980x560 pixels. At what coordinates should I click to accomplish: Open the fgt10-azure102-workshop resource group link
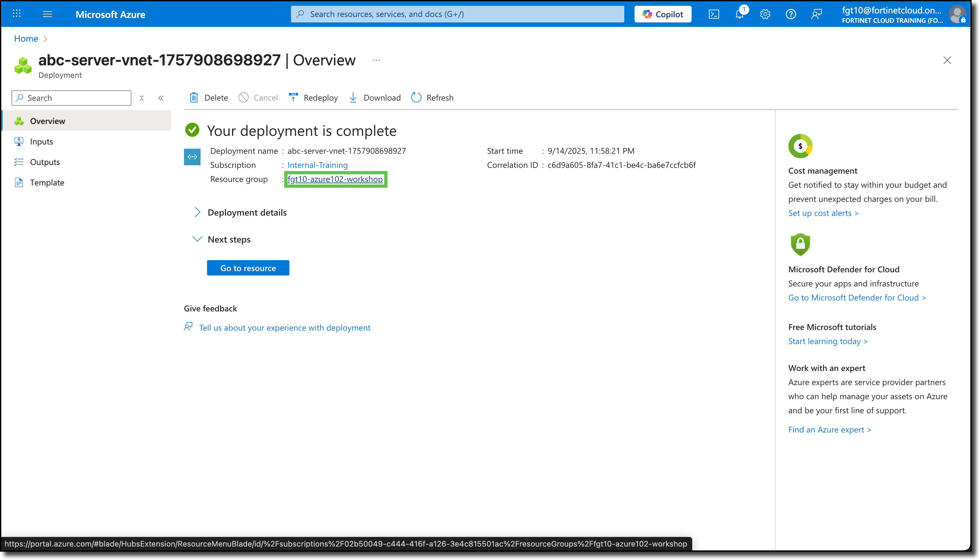pos(335,179)
